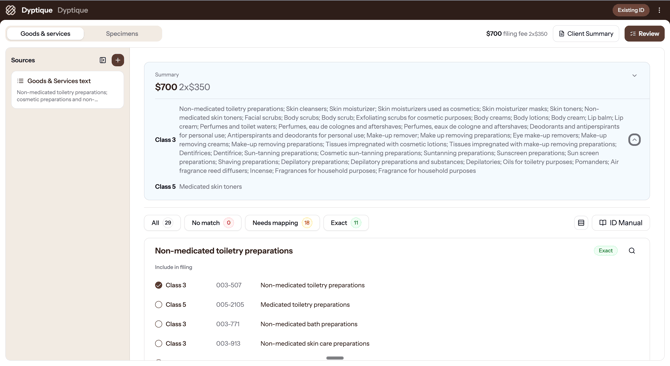
Task: Click the Existing ID badge
Action: tap(631, 10)
